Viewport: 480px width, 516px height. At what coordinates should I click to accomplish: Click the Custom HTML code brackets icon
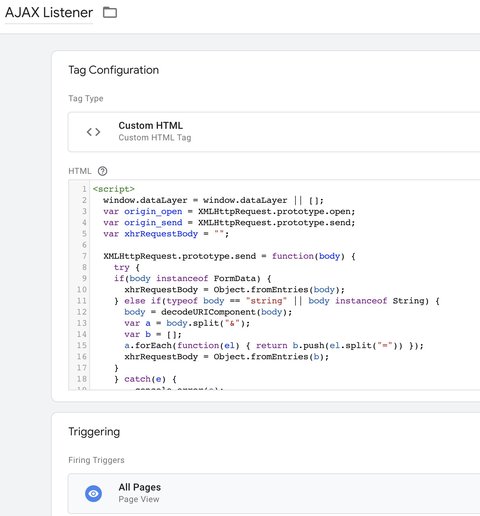(x=93, y=132)
